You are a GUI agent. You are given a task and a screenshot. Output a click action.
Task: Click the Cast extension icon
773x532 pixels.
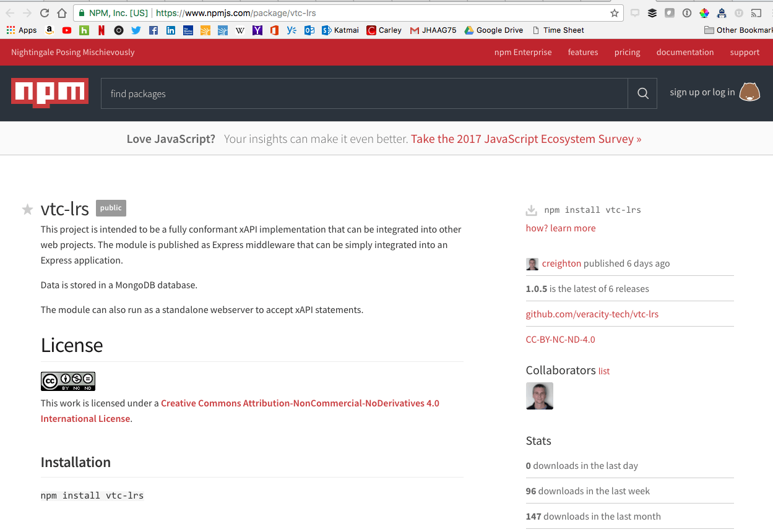756,13
